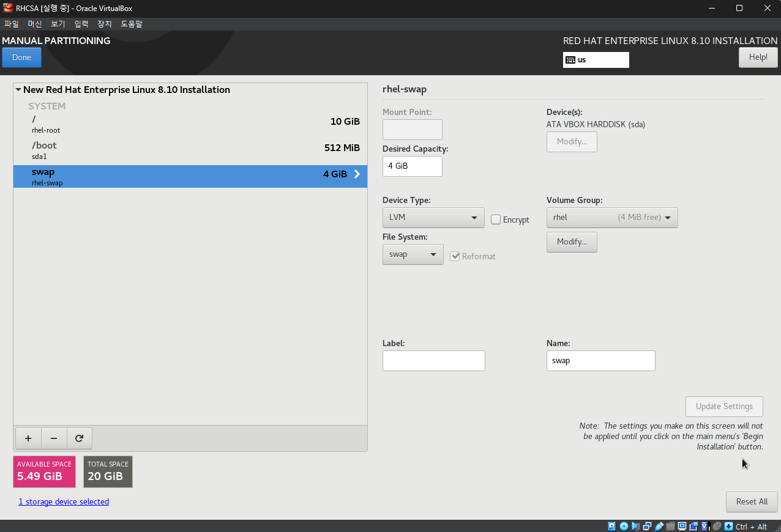The image size is (781, 532).
Task: Toggle the Encrypt checkbox
Action: [496, 220]
